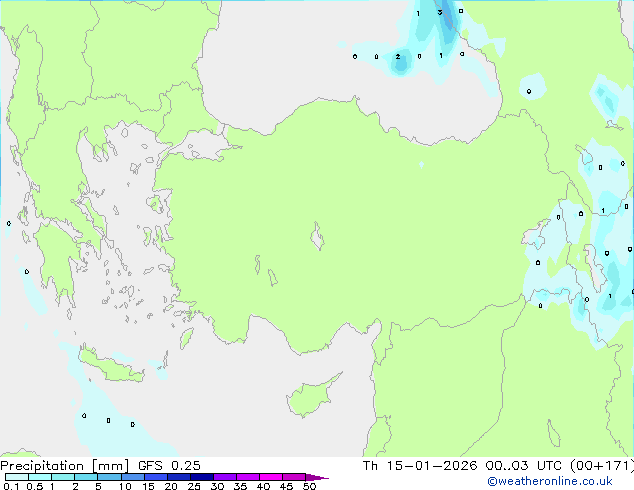634x490 pixels.
Task: Click the 25–30 mm navy legend swatch
Action: [201, 477]
